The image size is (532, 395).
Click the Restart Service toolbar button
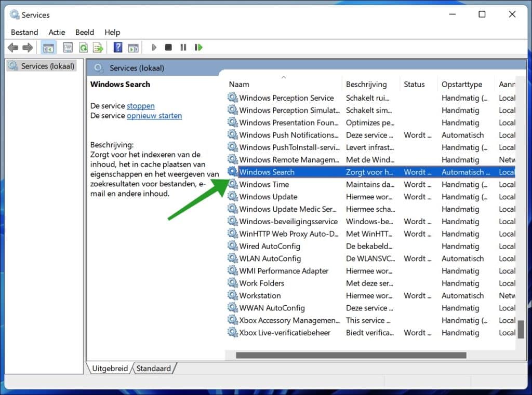click(x=198, y=47)
